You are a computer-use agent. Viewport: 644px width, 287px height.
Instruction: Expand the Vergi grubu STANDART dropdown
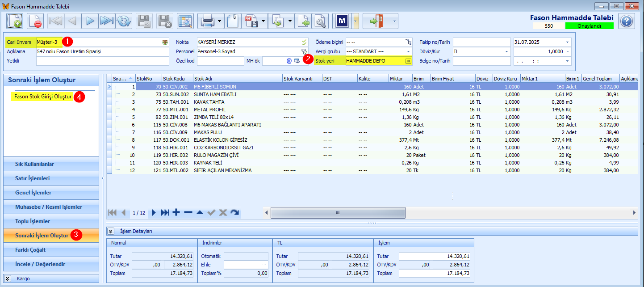pyautogui.click(x=408, y=51)
